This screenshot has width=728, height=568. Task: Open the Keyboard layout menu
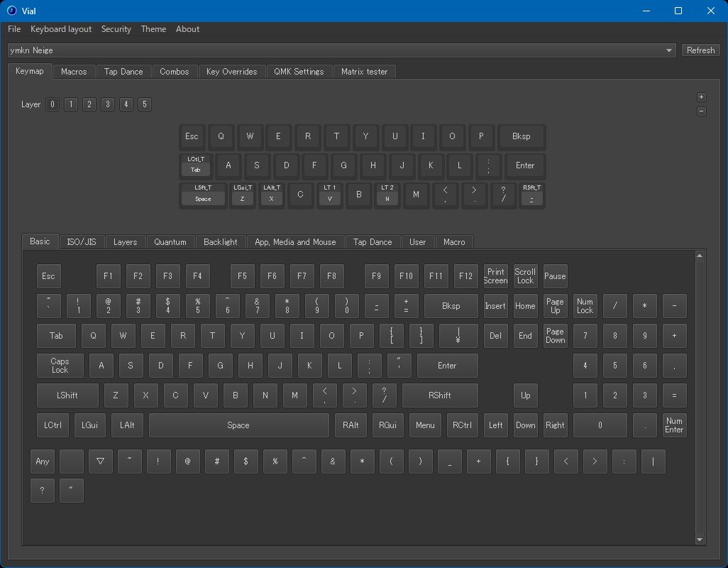[61, 29]
